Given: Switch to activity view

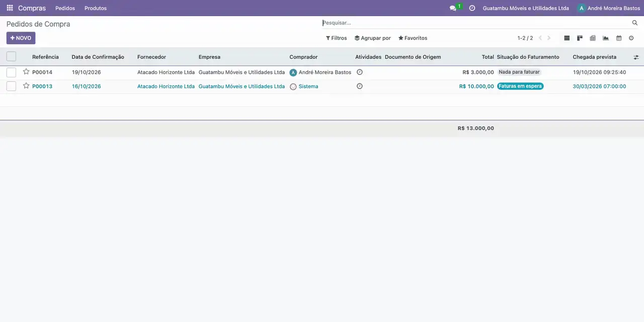Looking at the screenshot, I should (x=631, y=38).
